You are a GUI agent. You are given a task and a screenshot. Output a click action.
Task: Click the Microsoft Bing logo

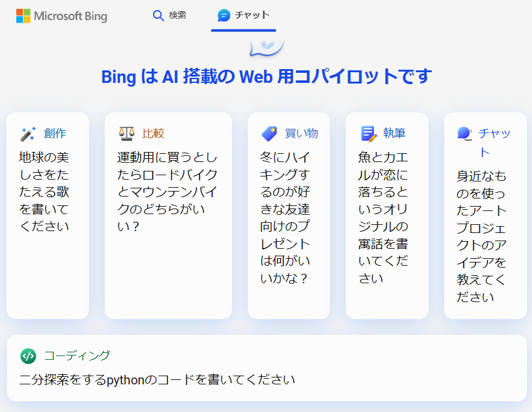tap(61, 16)
